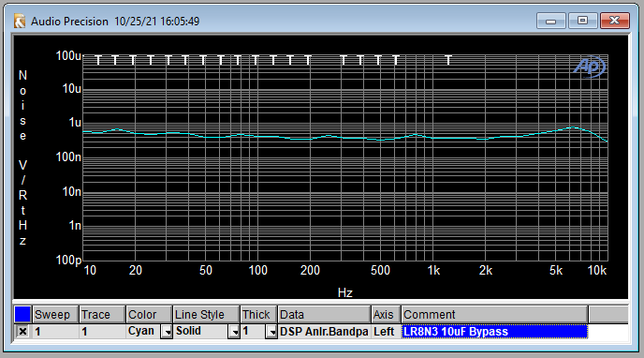Select the Trace column header
644x358 pixels.
(102, 315)
